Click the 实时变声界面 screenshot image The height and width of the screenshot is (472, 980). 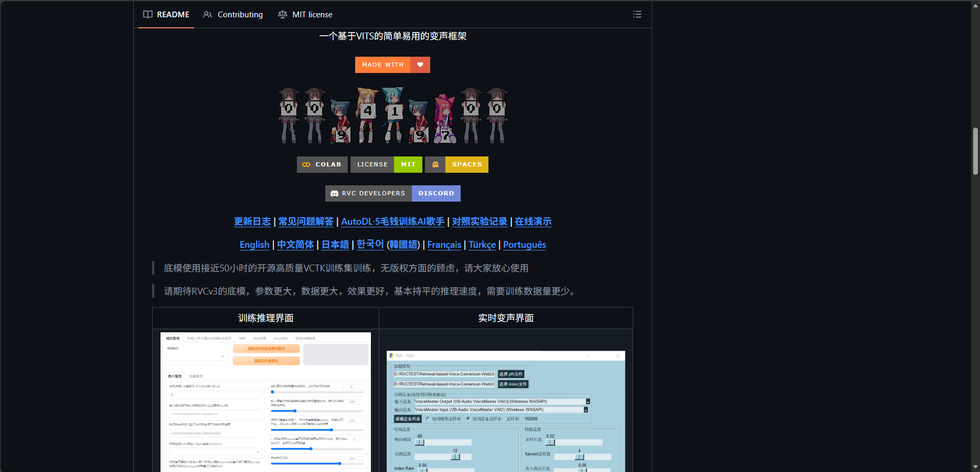(506, 411)
